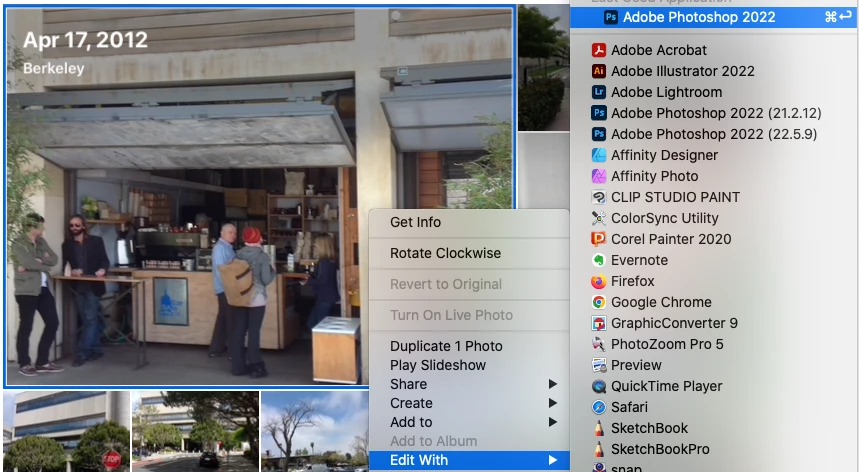
Task: Select the street with parked car thumbnail
Action: click(196, 431)
